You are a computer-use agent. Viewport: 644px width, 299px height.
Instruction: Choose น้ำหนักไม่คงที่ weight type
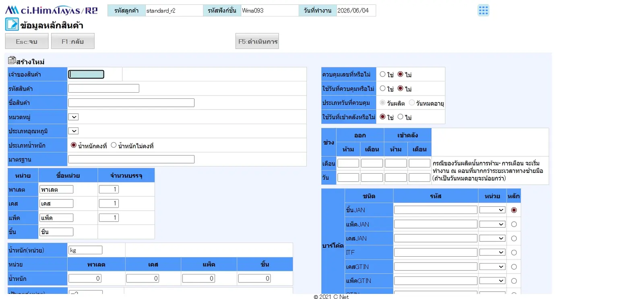pos(114,145)
